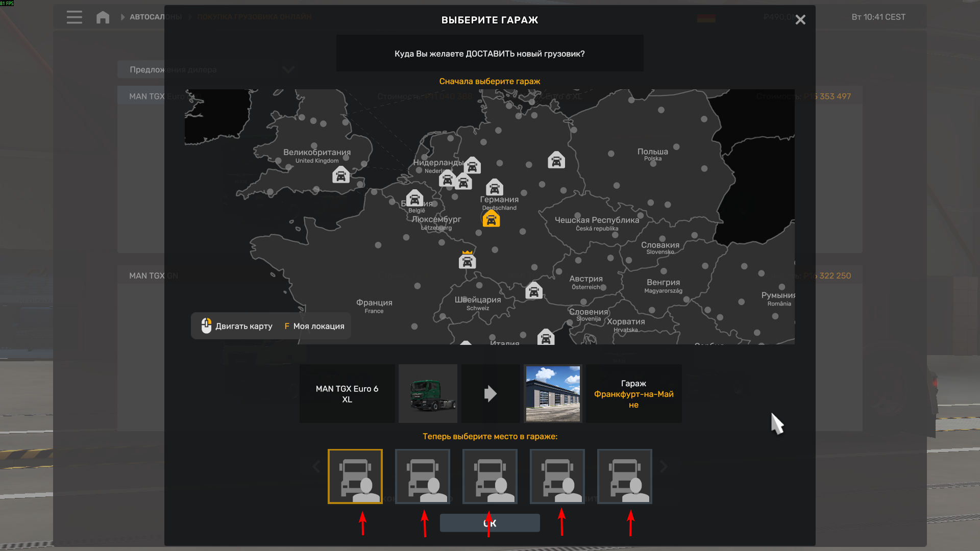Select the garage icon west of Польша label

pyautogui.click(x=556, y=160)
